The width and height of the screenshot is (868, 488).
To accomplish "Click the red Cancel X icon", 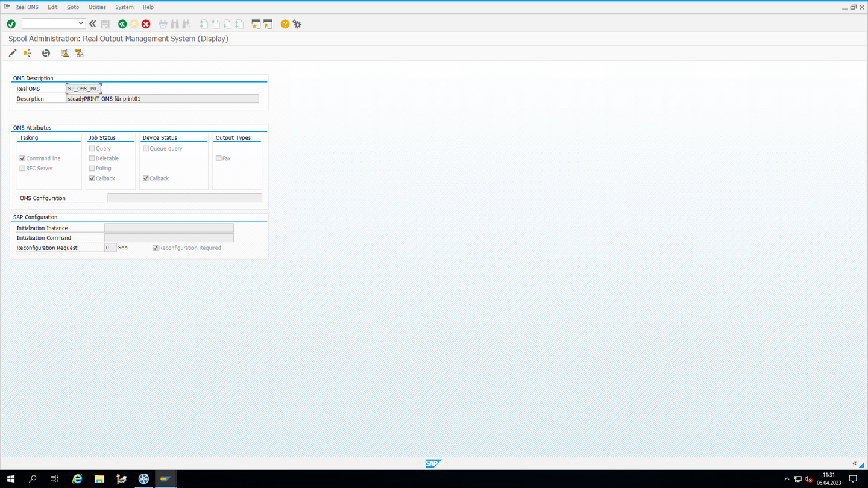I will 146,24.
